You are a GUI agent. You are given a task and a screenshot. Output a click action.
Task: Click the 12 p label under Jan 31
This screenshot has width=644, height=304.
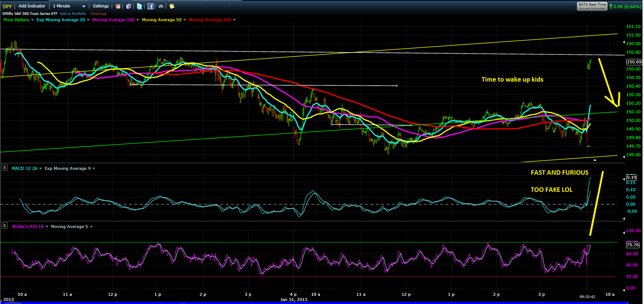point(406,294)
